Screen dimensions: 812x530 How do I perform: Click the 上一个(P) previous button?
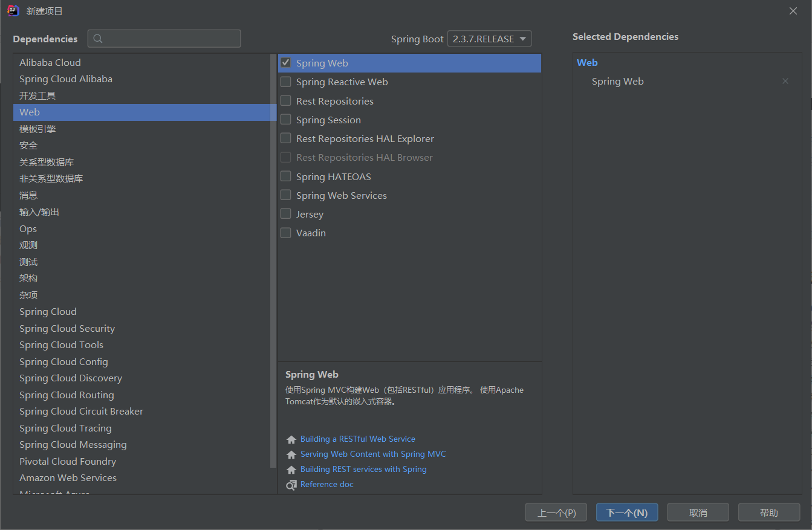556,512
